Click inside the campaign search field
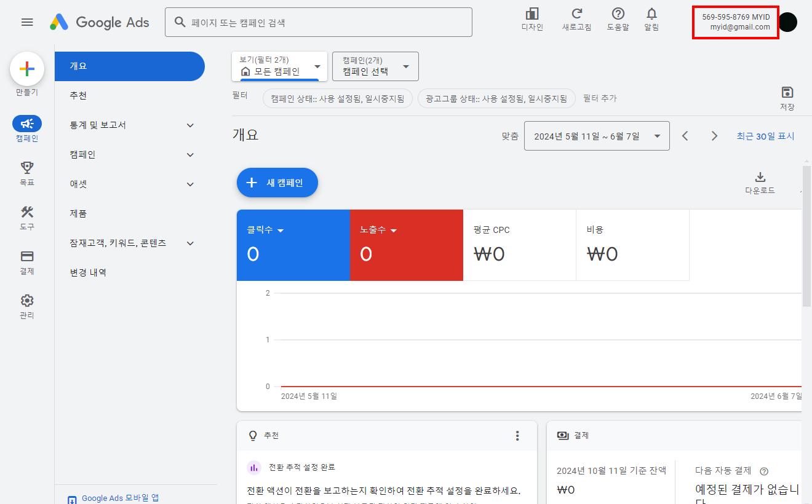This screenshot has height=504, width=812. coord(319,22)
